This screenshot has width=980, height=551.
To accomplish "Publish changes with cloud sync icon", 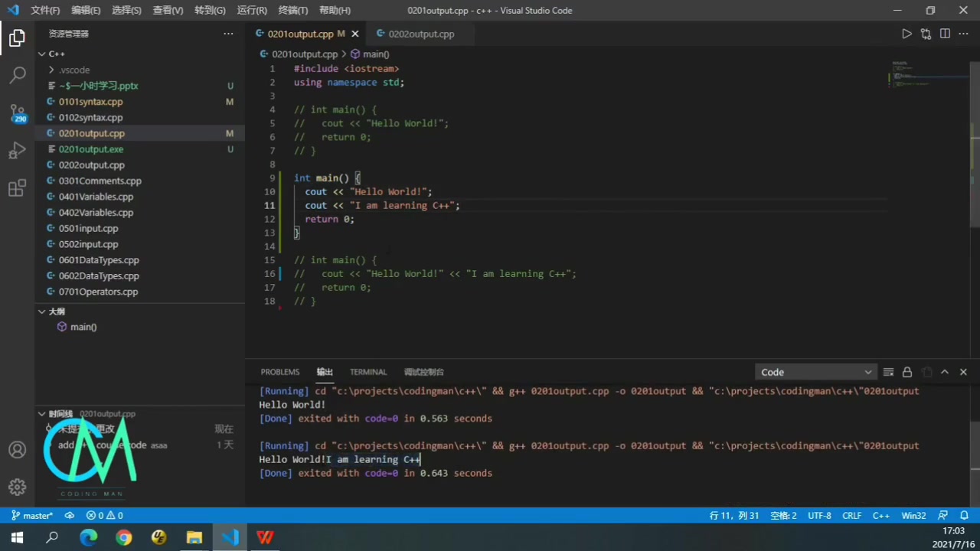I will coord(70,516).
